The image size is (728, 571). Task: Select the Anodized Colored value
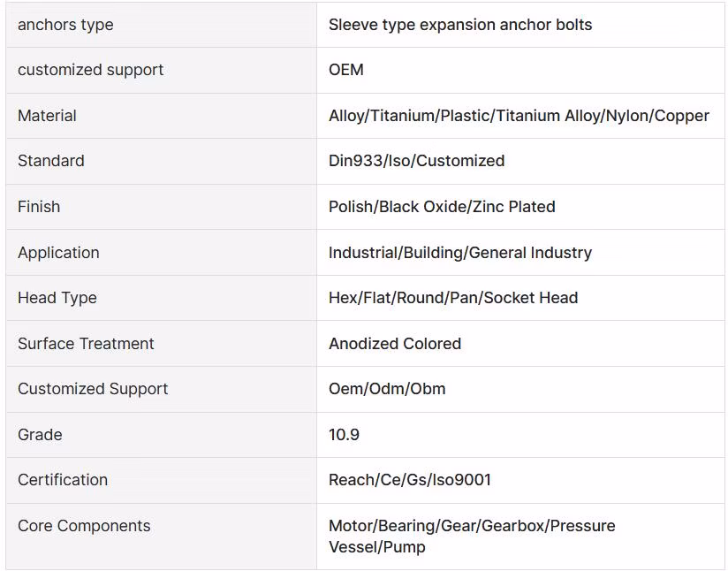(x=395, y=343)
